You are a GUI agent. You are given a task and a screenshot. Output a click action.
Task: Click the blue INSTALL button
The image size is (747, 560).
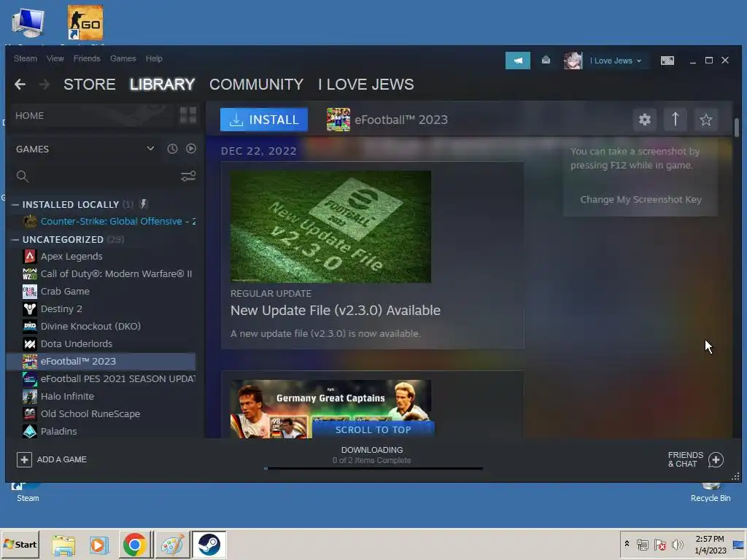coord(264,120)
